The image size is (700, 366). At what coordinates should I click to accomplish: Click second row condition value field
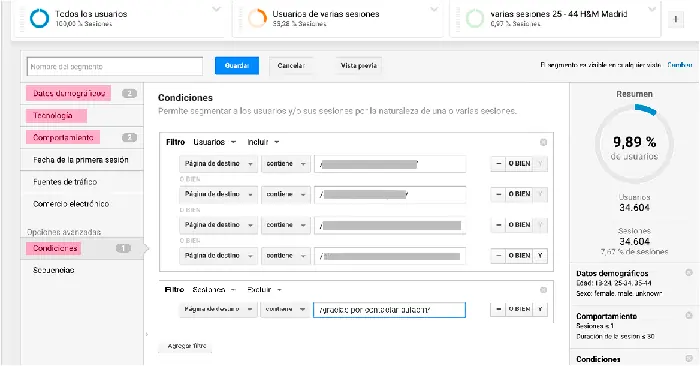pyautogui.click(x=390, y=195)
